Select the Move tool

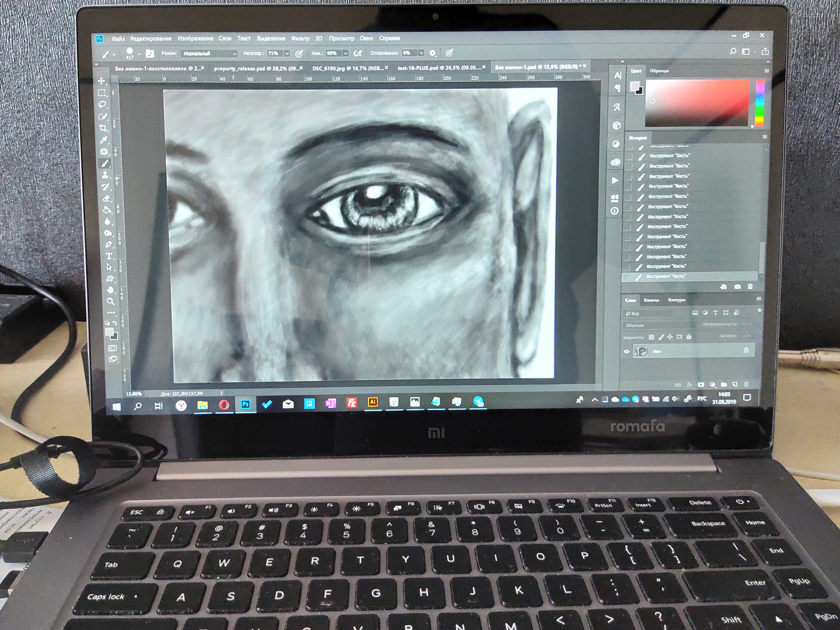101,81
